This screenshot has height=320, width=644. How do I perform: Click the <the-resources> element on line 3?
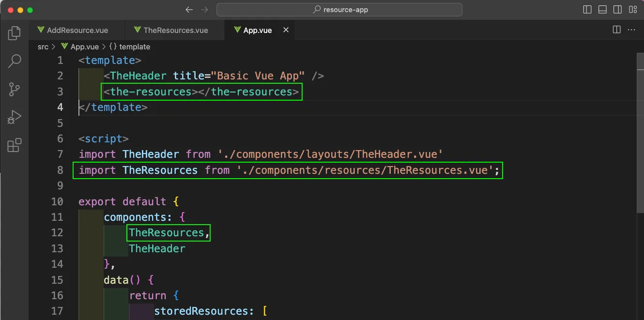click(201, 91)
